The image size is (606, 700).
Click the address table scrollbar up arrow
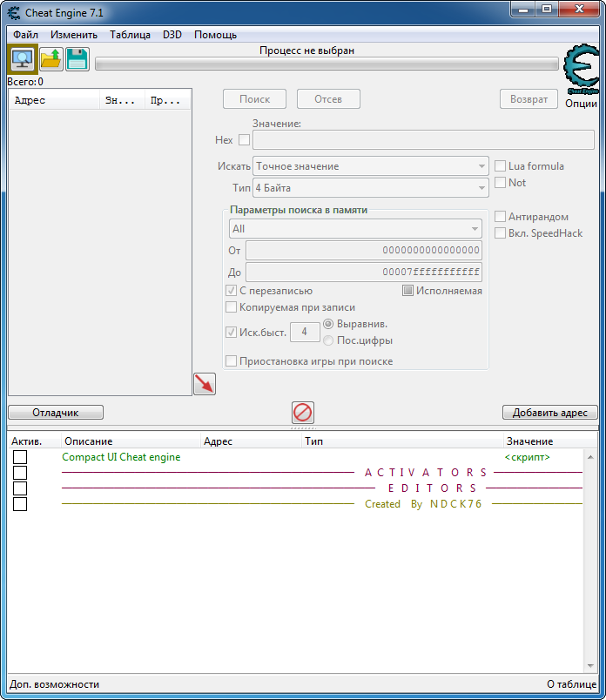click(590, 457)
